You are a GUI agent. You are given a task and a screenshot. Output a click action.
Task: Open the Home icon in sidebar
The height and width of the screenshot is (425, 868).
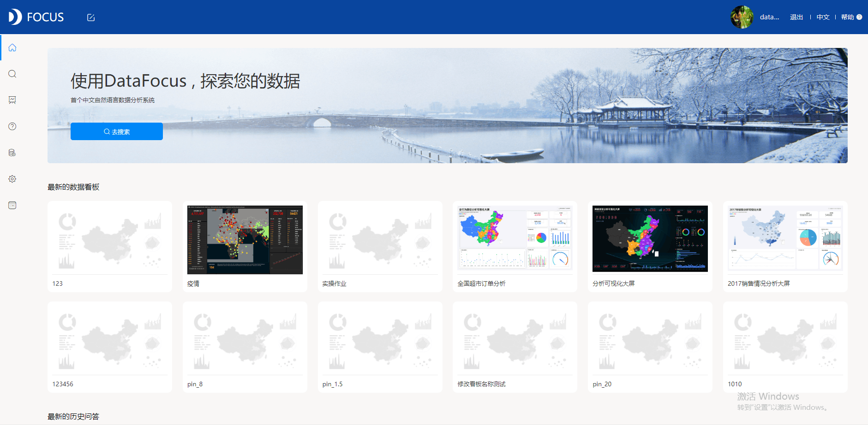[x=12, y=47]
